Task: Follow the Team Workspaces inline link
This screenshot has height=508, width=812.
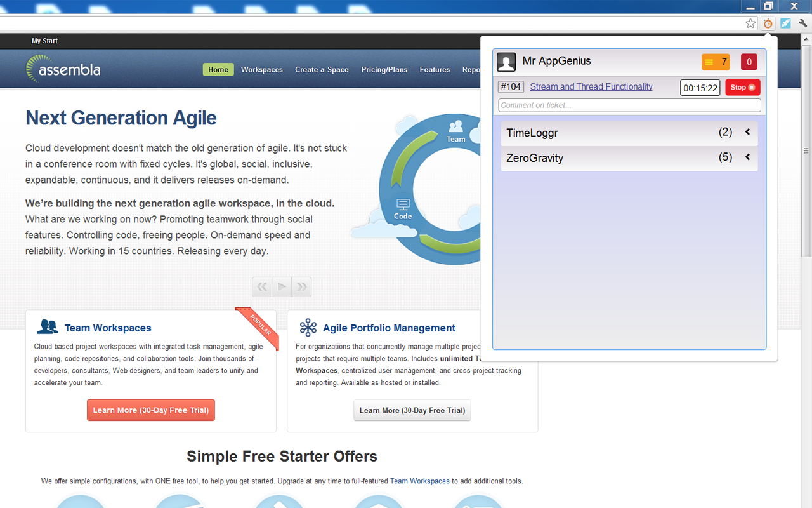Action: [419, 481]
